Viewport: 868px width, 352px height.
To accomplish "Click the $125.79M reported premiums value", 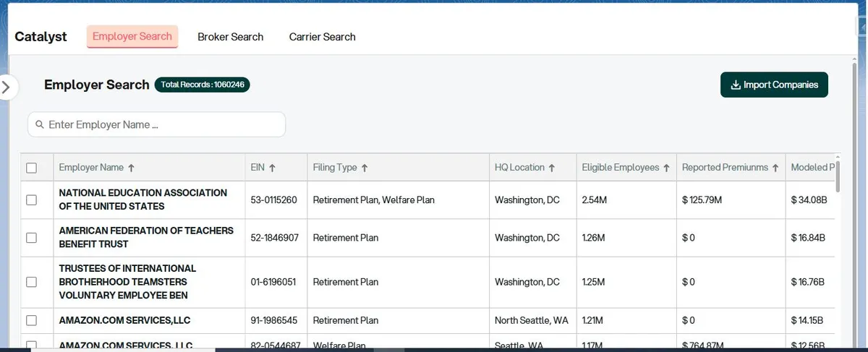I will 702,200.
